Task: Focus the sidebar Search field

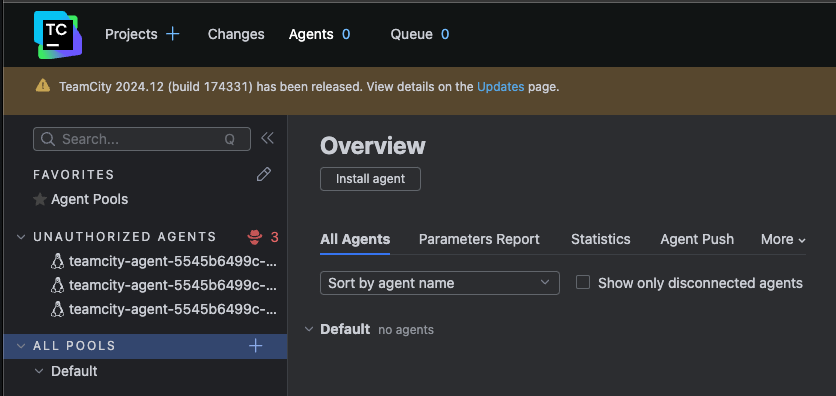Action: 142,139
